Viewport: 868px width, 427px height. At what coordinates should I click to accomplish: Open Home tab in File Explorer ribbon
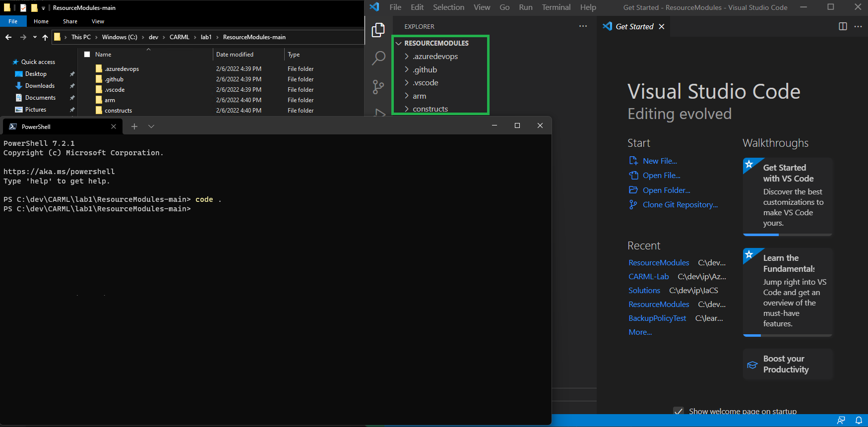coord(41,21)
